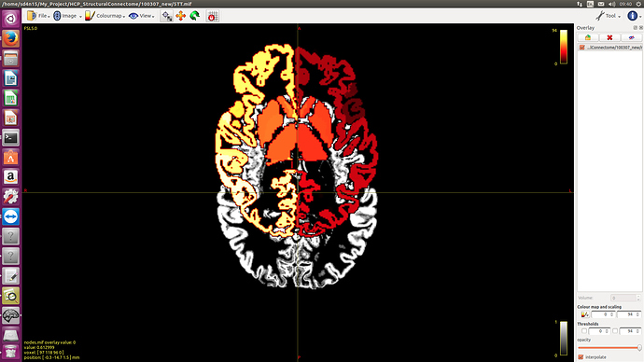Image resolution: width=644 pixels, height=362 pixels.
Task: Hide all overlays with crossed-eye icon
Action: coord(631,37)
